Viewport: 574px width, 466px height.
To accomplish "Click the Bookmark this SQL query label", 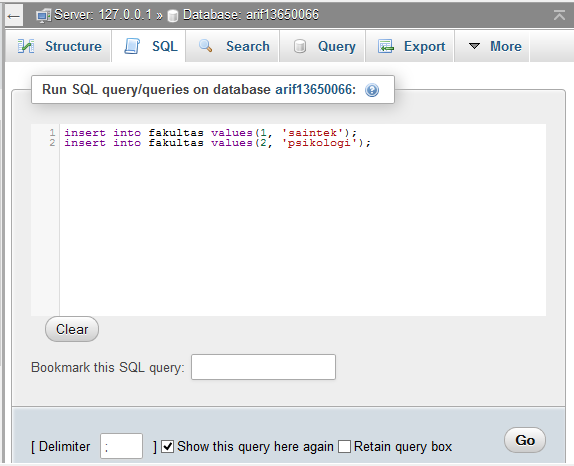I will click(x=108, y=367).
